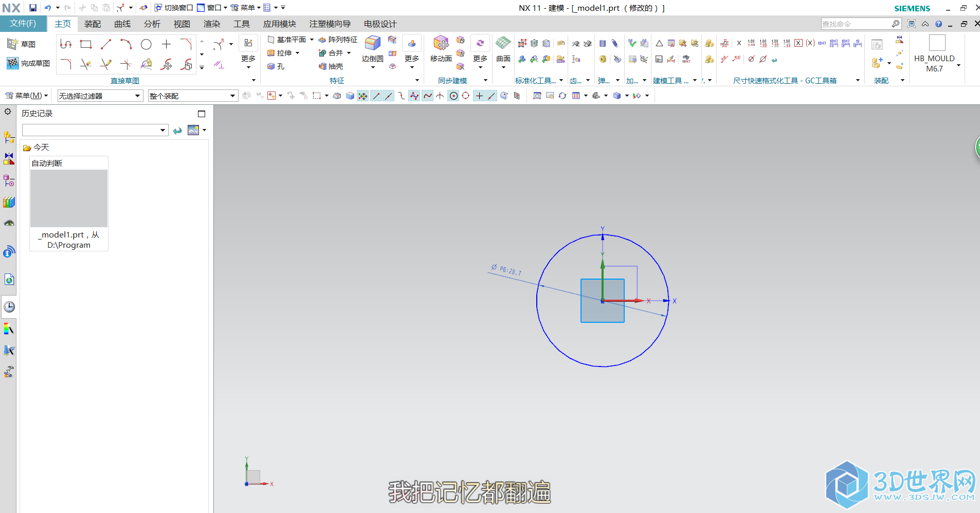Screen dimensions: 980x513
Task: Click the Surface (曲面) icon
Action: coord(503,44)
